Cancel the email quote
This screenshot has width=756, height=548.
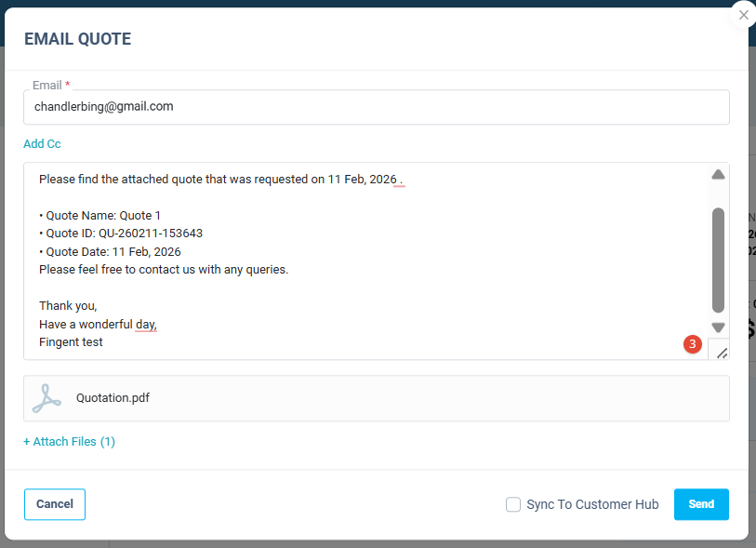tap(55, 504)
